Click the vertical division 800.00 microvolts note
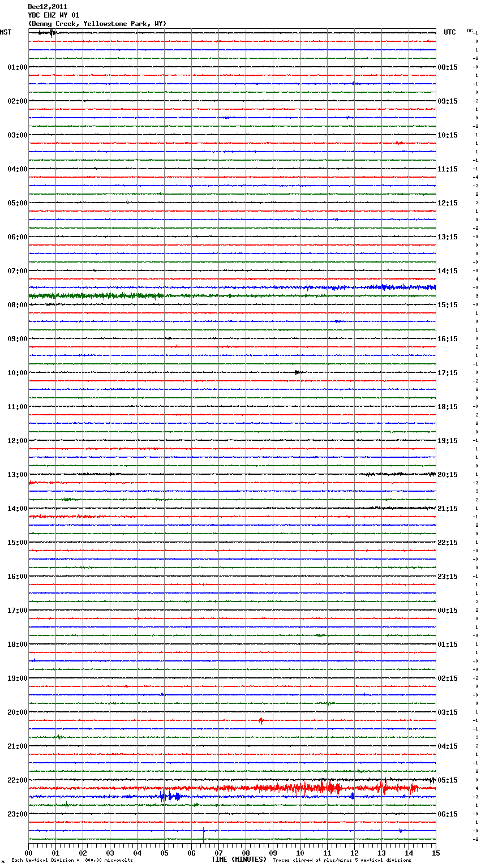Viewport: 481px width, 868px height. click(72, 861)
